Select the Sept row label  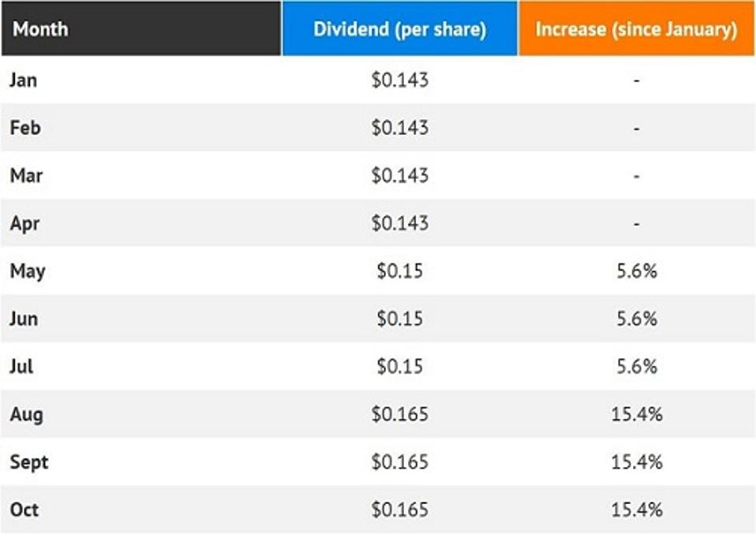[29, 462]
